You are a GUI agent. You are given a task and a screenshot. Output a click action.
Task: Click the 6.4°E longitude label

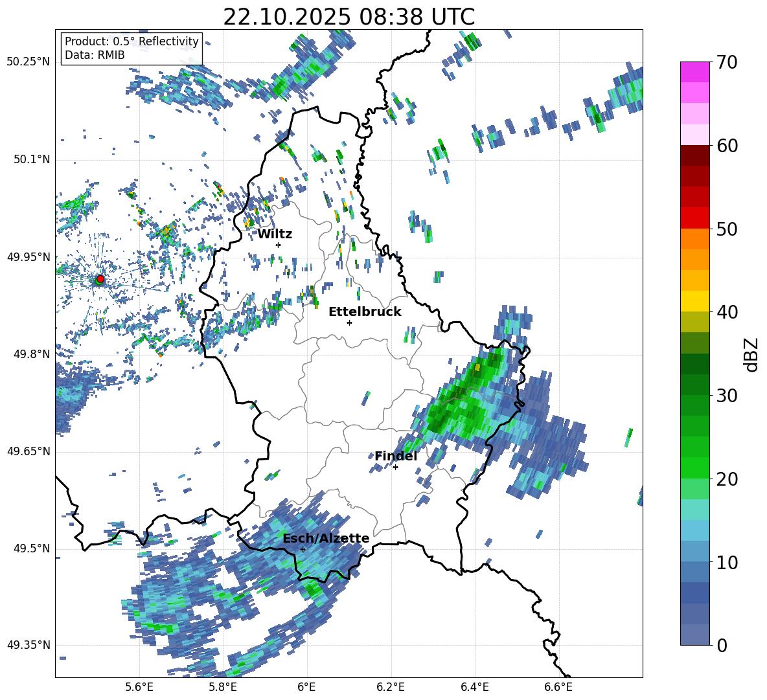pos(474,687)
